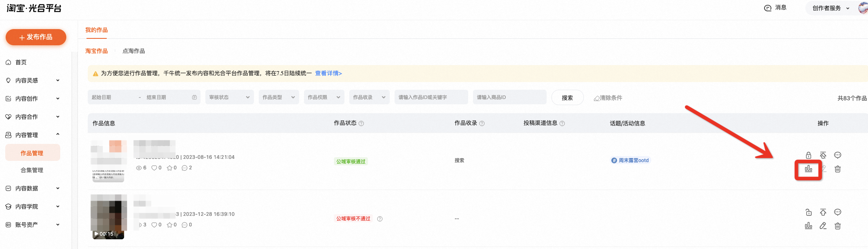Open the 消息 message icon
This screenshot has height=249, width=868.
click(x=767, y=8)
